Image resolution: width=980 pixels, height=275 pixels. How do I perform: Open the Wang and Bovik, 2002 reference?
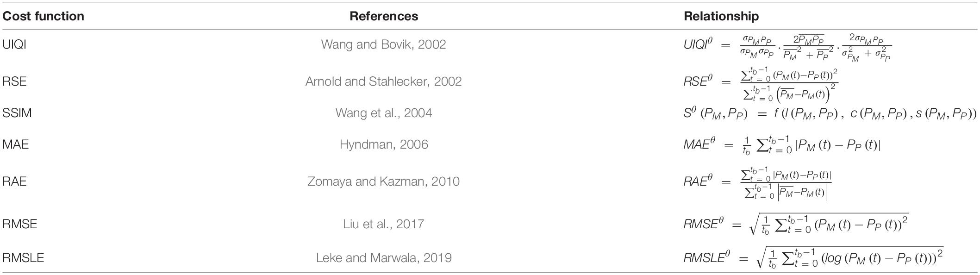383,44
